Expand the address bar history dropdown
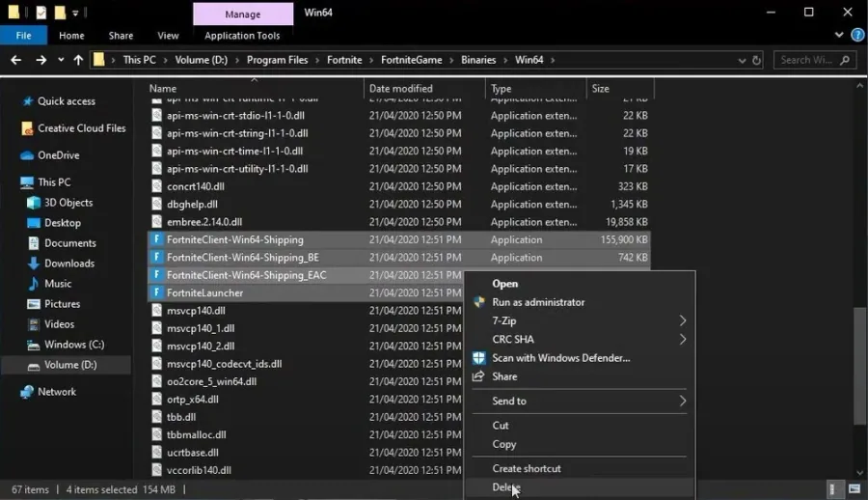The height and width of the screenshot is (500, 868). (742, 61)
